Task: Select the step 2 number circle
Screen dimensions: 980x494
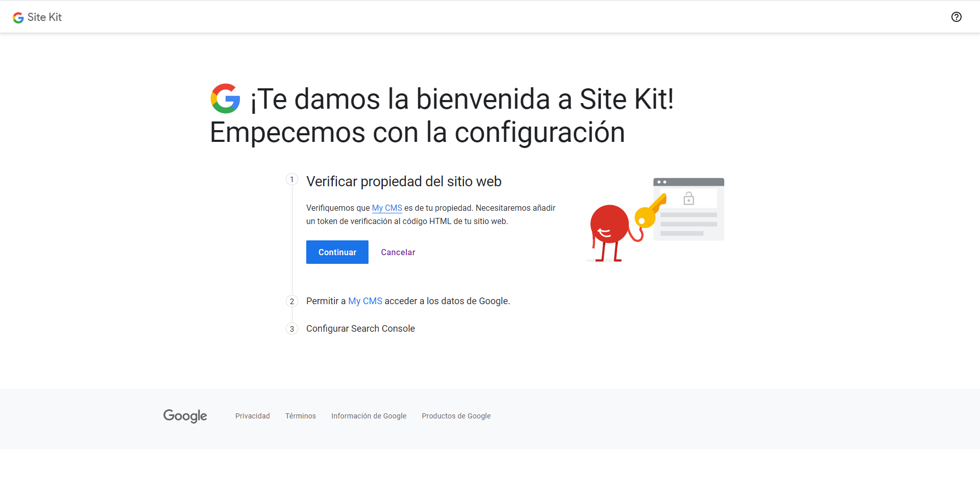Action: coord(292,302)
